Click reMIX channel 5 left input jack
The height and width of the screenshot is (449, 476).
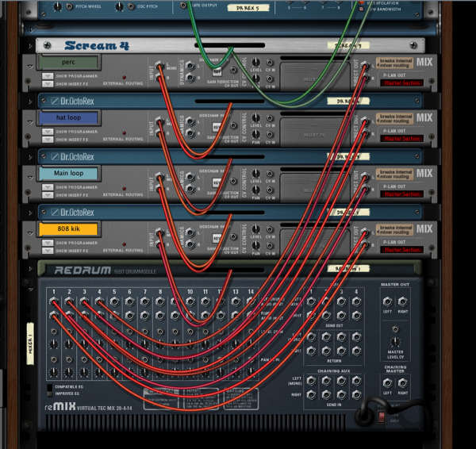114,301
